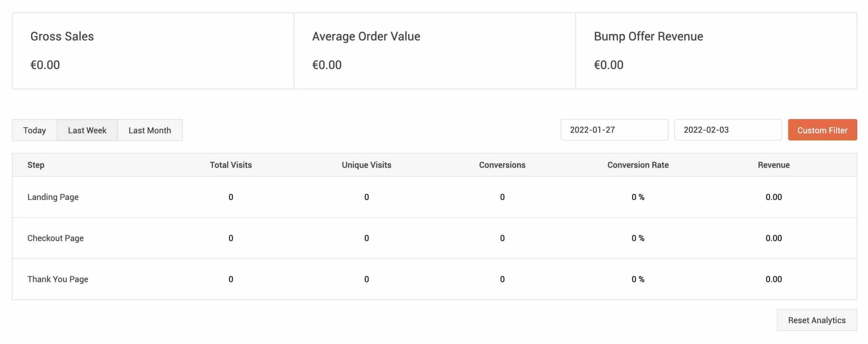Click the end date field 2022-02-03
Screen dimensions: 868x344
pos(728,130)
